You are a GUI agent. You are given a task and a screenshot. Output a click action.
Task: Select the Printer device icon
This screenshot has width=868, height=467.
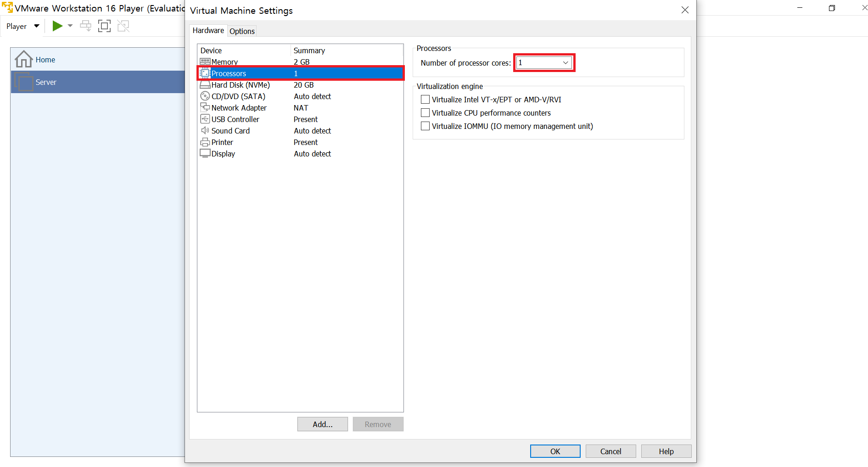pos(205,142)
